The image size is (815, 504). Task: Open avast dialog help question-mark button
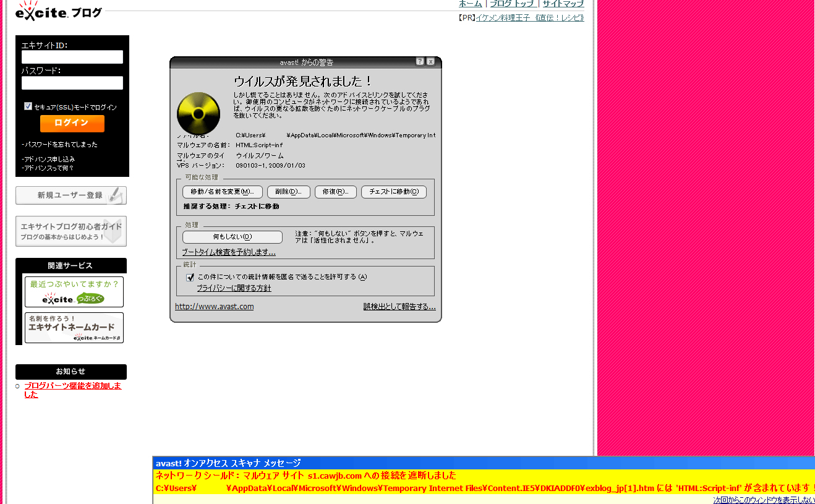coord(420,62)
